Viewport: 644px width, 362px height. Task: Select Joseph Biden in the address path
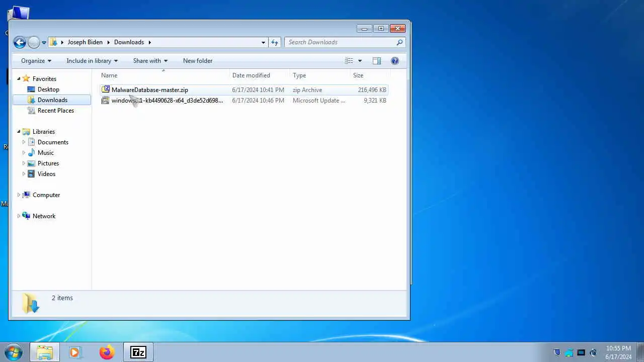pyautogui.click(x=85, y=42)
